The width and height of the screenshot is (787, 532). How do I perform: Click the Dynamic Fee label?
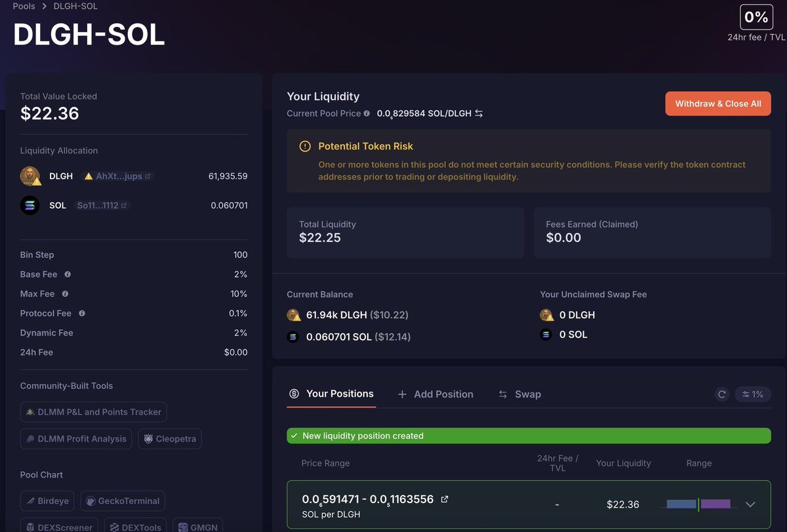point(47,333)
